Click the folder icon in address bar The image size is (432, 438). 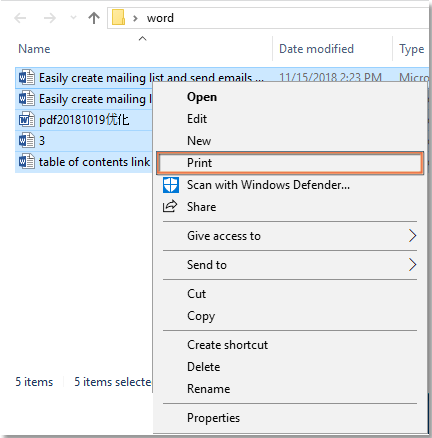tap(118, 17)
